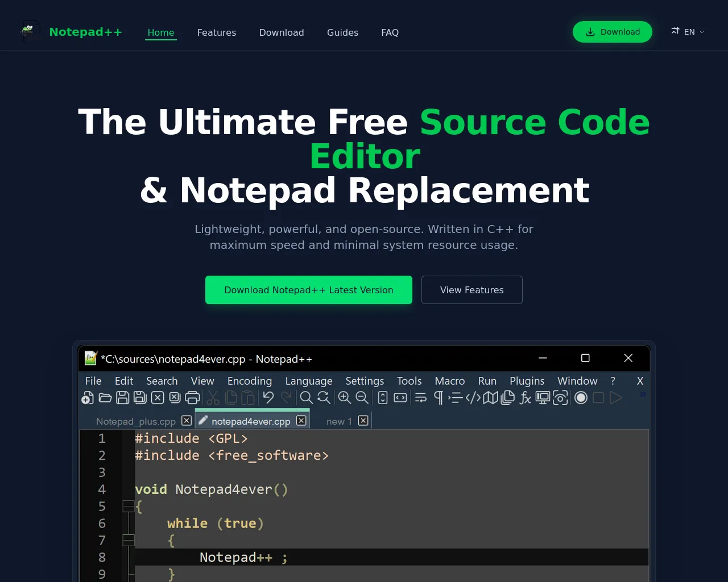
Task: Click the Document List toolbar icon
Action: pyautogui.click(x=508, y=398)
